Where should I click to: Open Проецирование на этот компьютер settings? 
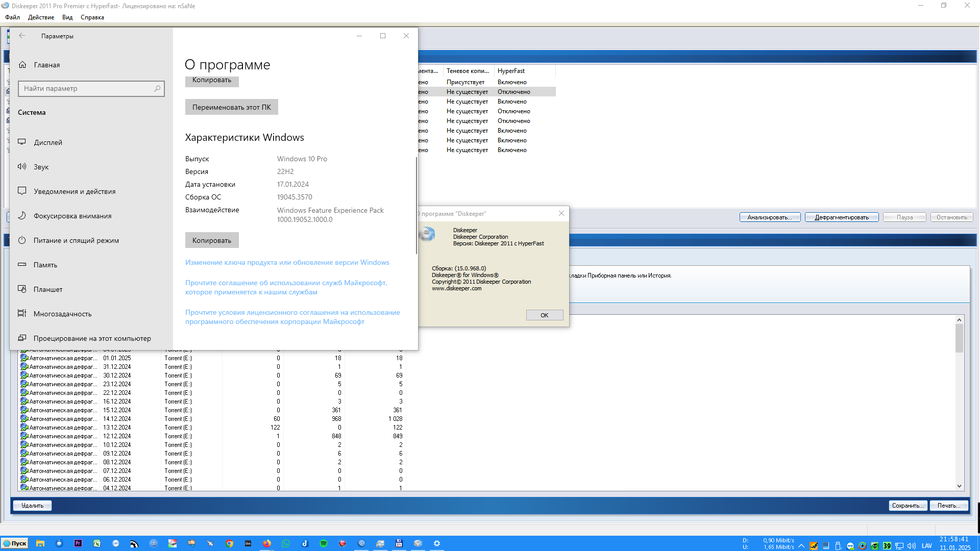91,338
